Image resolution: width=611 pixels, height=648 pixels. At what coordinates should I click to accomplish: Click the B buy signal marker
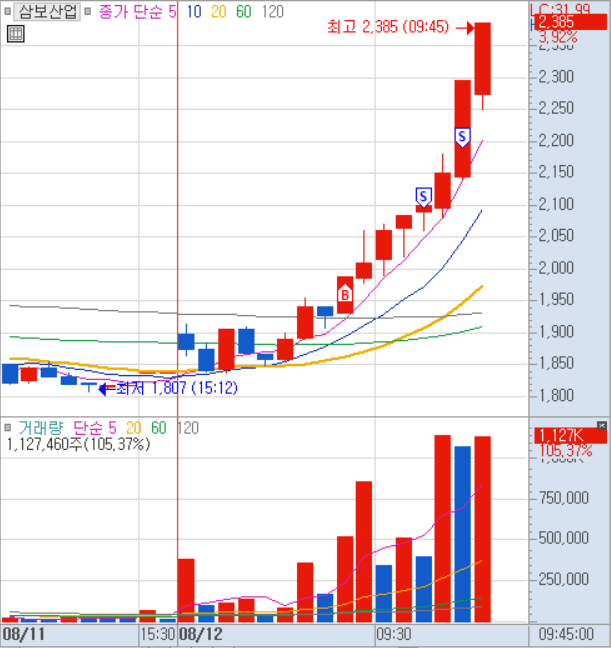[x=345, y=295]
